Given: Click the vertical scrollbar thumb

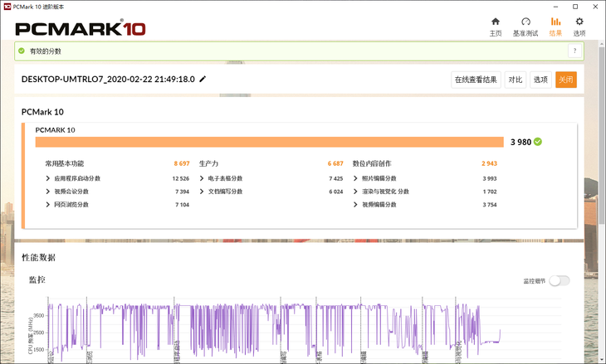Looking at the screenshot, I should [602, 135].
